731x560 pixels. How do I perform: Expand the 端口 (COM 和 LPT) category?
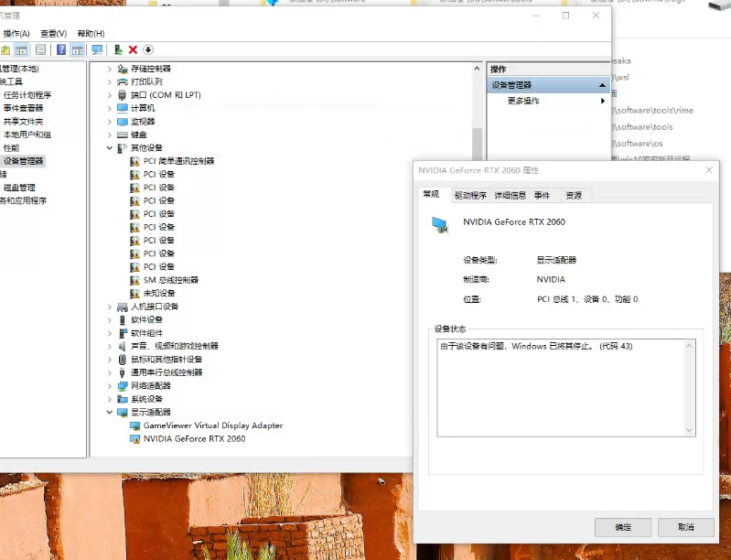pyautogui.click(x=110, y=95)
